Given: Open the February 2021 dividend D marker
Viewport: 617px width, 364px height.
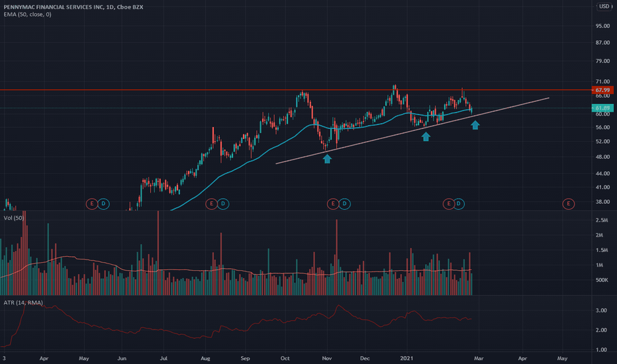Looking at the screenshot, I should [459, 204].
